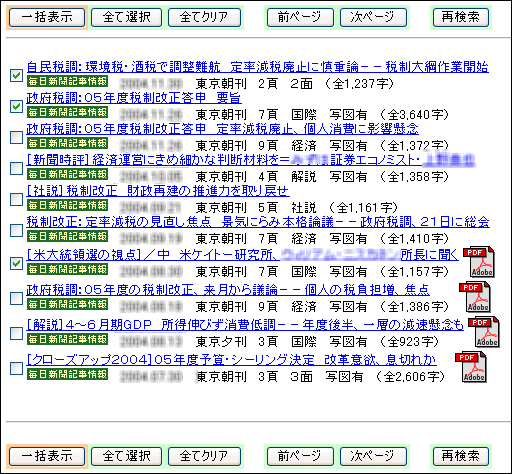Click 毎日新聞記事情報 badge under 来月から議論 article
This screenshot has width=512, height=474.
67,304
